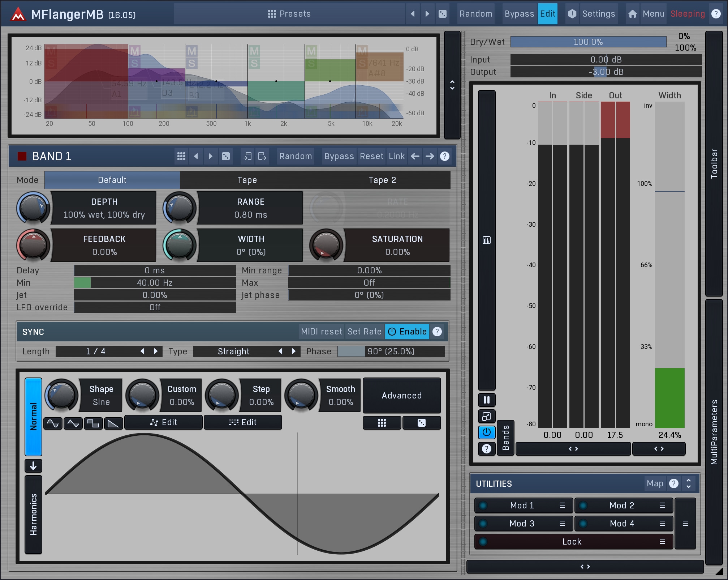Image resolution: width=728 pixels, height=580 pixels.
Task: Select the Tape 2 mode tab
Action: point(383,180)
